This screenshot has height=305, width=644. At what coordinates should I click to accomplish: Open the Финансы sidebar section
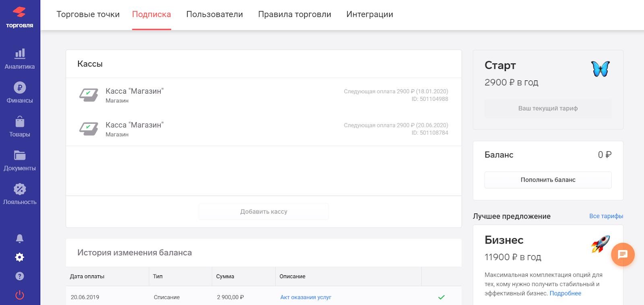point(20,93)
